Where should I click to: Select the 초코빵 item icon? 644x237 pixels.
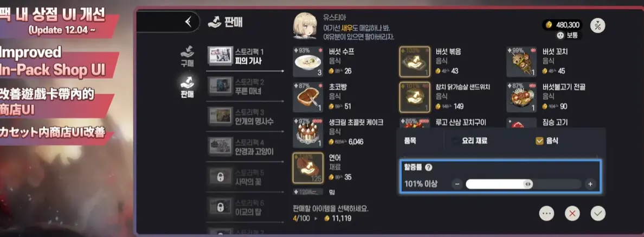pyautogui.click(x=307, y=97)
